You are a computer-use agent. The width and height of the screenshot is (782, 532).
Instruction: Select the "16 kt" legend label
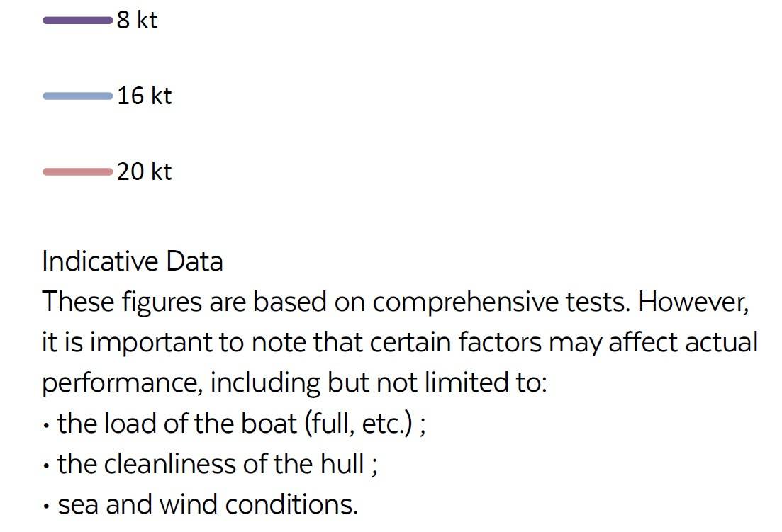tap(145, 96)
